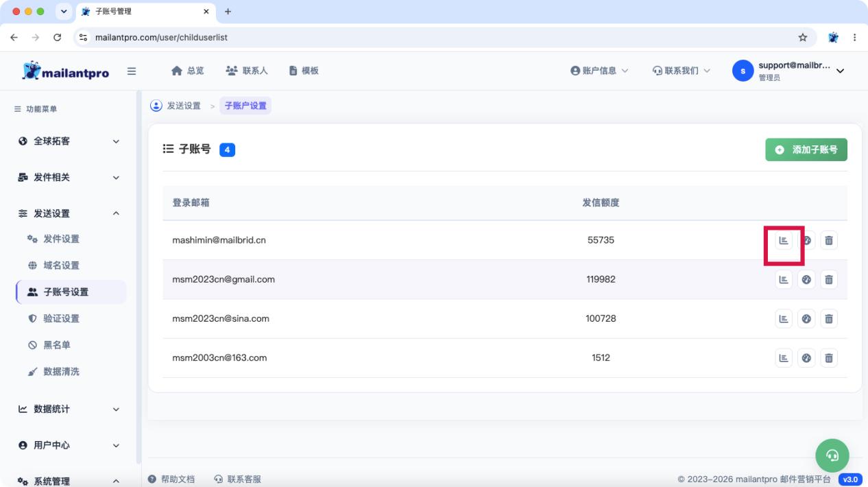Open 黑名单 from the sidebar
This screenshot has width=868, height=487.
tap(71, 345)
